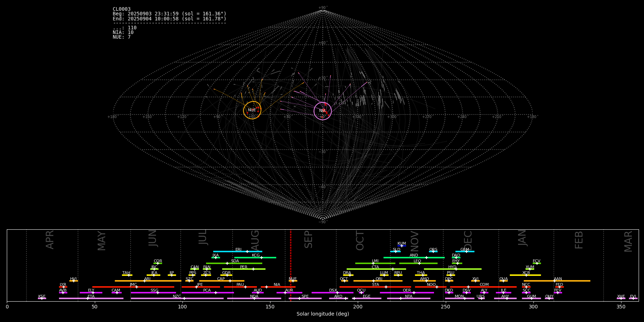644x322 pixels.
Task: Click the -90 latitude label below sky map
Action: coord(323,222)
